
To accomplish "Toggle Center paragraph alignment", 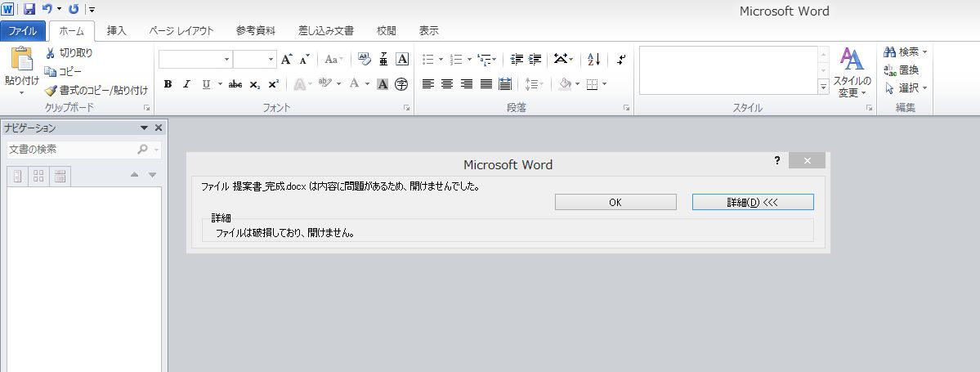I will [447, 83].
